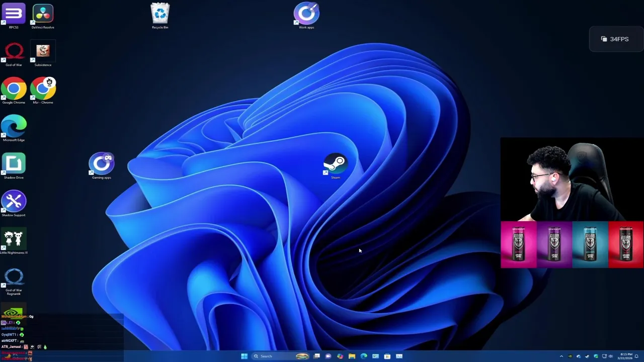644x362 pixels.
Task: Open Microsoft Store from the taskbar
Action: (387, 356)
